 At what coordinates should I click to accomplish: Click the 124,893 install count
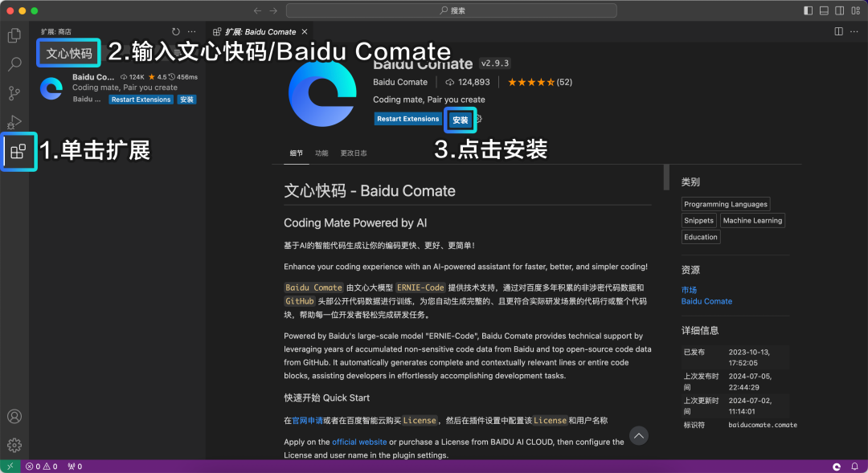(x=468, y=82)
